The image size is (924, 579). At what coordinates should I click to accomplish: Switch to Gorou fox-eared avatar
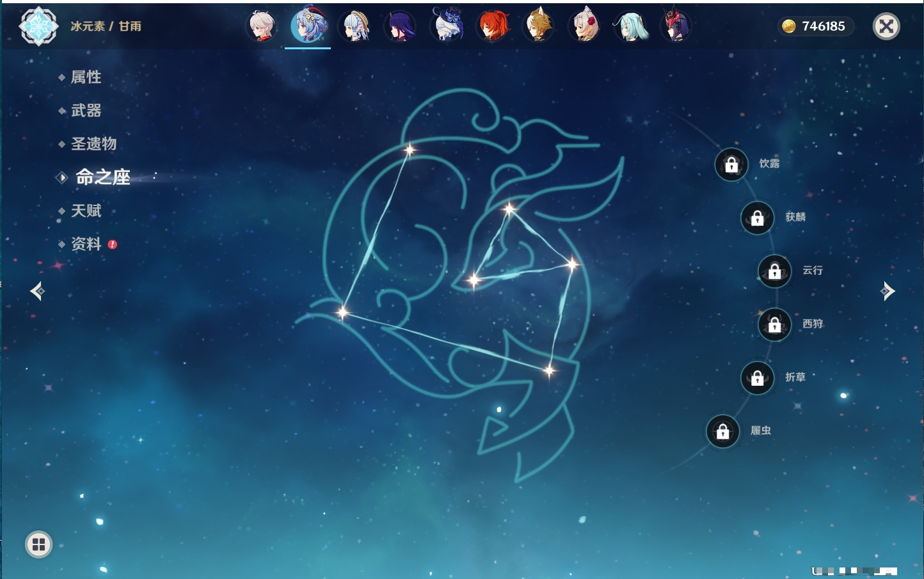pyautogui.click(x=539, y=26)
